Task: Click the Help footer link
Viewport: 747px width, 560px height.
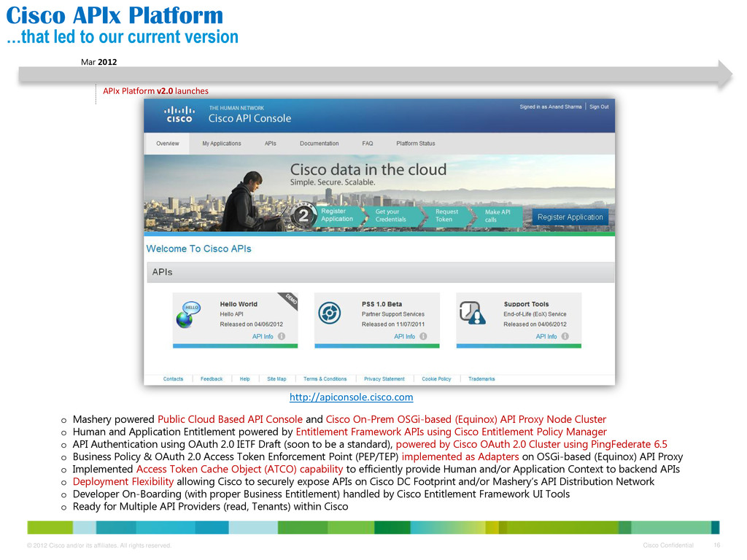Action: 245,379
